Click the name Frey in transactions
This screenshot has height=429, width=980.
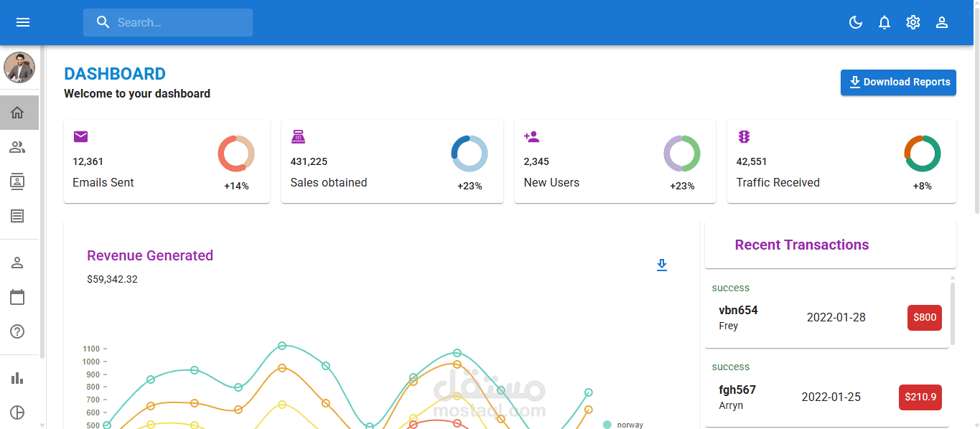coord(728,326)
